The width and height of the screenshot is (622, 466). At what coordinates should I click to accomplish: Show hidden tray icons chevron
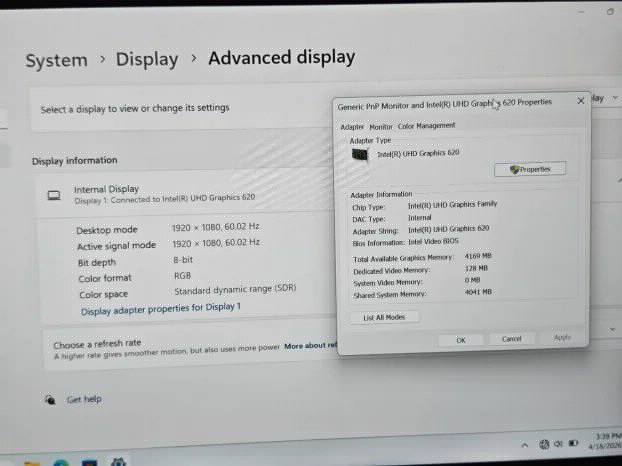[524, 445]
